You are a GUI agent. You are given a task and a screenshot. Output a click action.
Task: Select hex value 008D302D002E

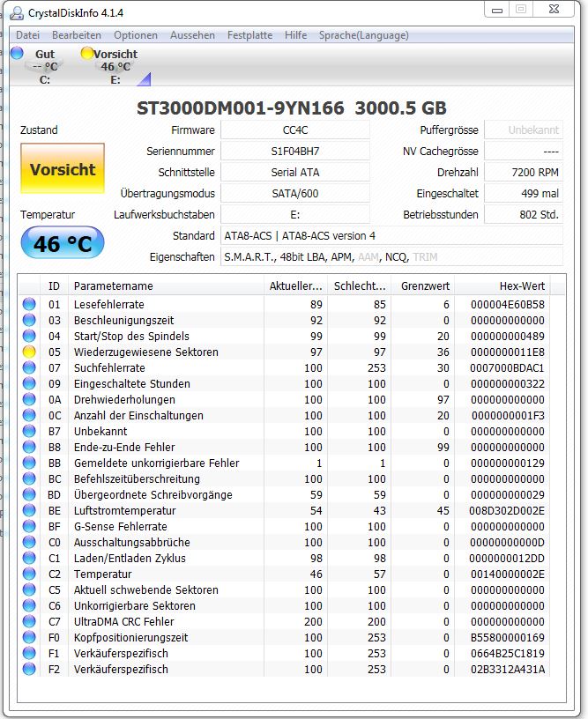pyautogui.click(x=507, y=510)
